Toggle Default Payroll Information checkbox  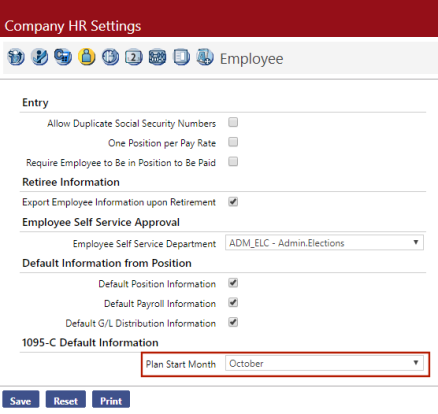(x=233, y=303)
